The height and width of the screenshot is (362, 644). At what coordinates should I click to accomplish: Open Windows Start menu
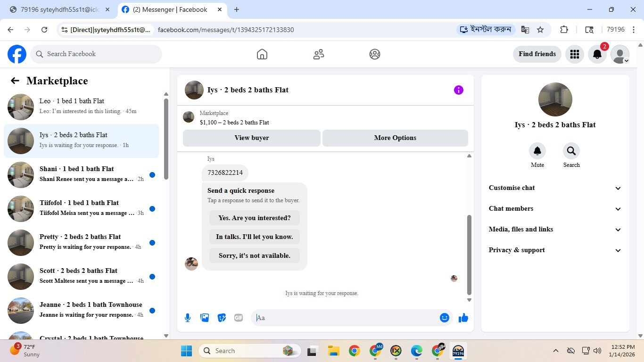point(186,351)
